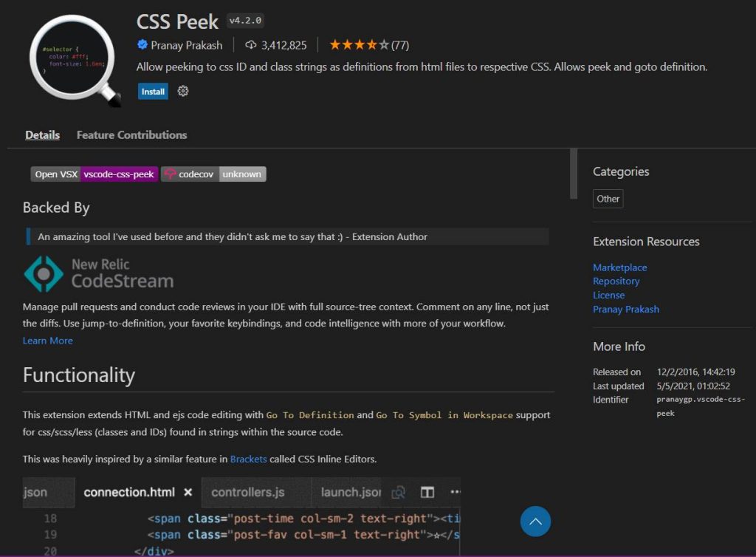The width and height of the screenshot is (756, 557).
Task: Open the Repository link under Extension Resources
Action: tap(616, 281)
